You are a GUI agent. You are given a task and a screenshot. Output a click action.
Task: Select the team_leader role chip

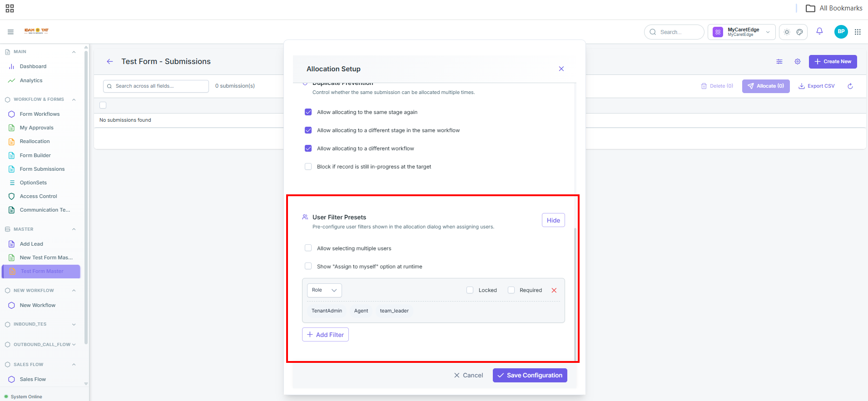coord(394,311)
